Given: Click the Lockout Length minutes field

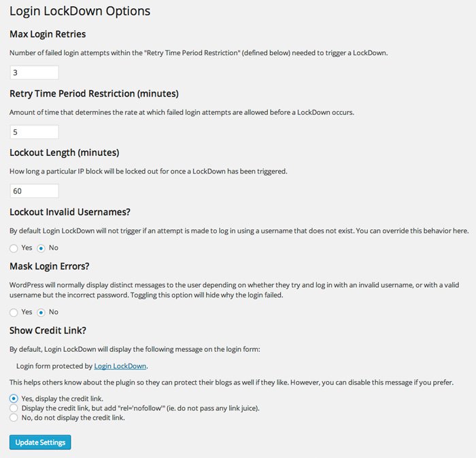Looking at the screenshot, I should [x=34, y=191].
